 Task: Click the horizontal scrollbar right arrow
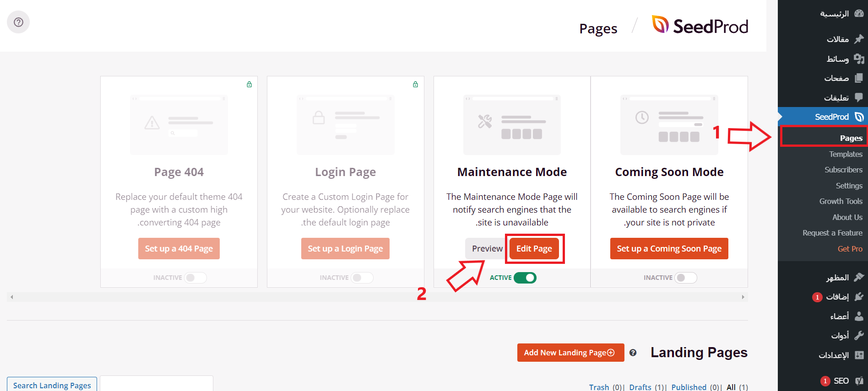click(x=743, y=297)
